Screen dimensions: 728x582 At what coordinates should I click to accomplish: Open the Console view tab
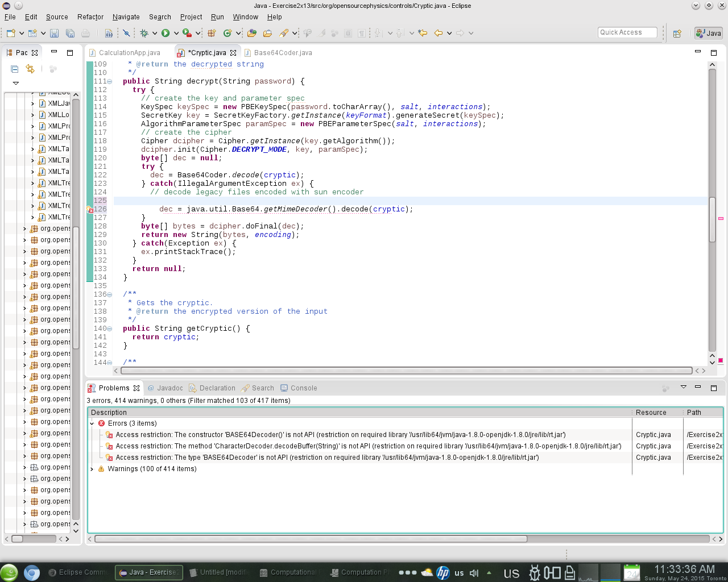pos(303,388)
